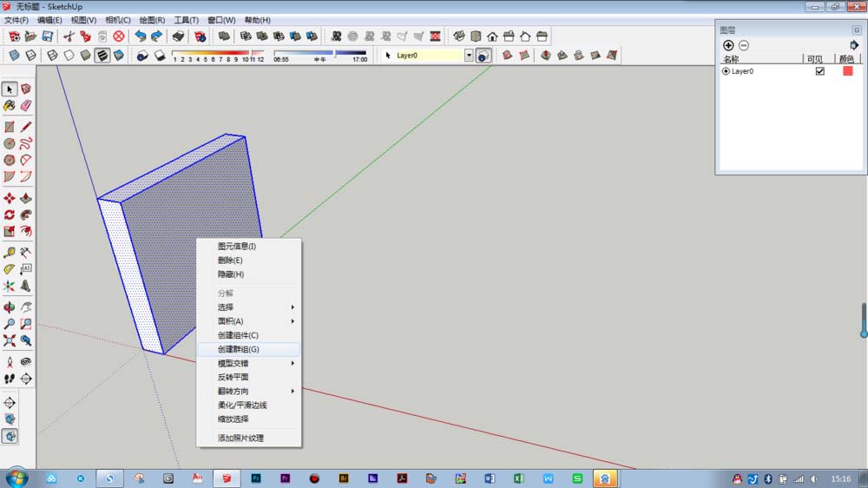Image resolution: width=868 pixels, height=488 pixels.
Task: Expand the 面积(A) submenu
Action: coord(250,321)
